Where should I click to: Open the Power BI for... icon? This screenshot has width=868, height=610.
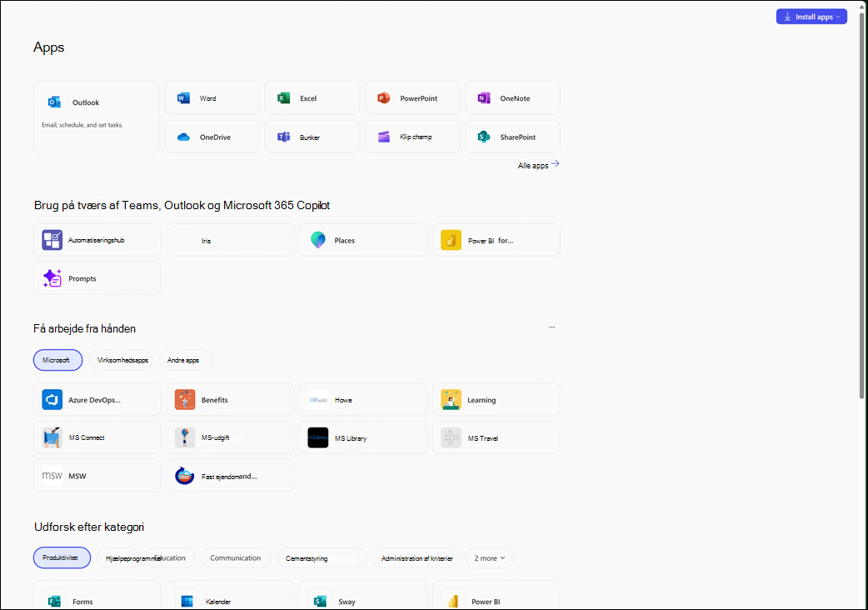click(451, 240)
